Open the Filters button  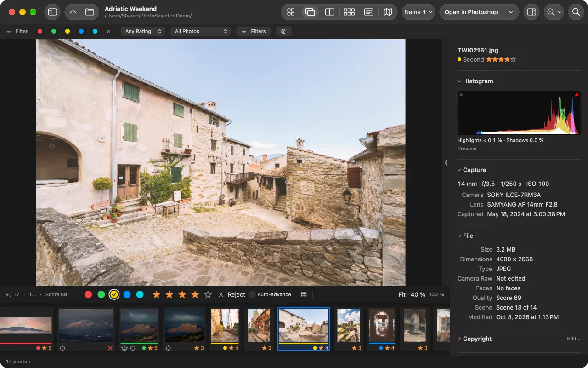(253, 31)
